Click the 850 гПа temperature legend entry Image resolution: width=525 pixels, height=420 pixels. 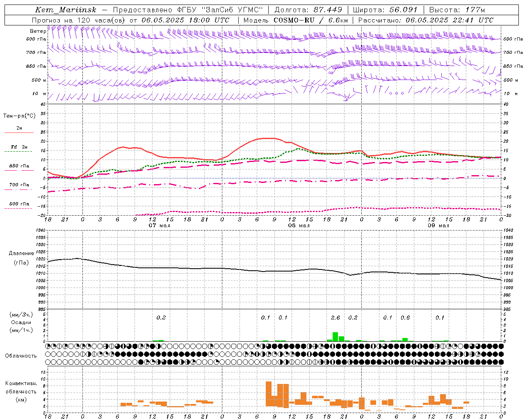pyautogui.click(x=19, y=166)
